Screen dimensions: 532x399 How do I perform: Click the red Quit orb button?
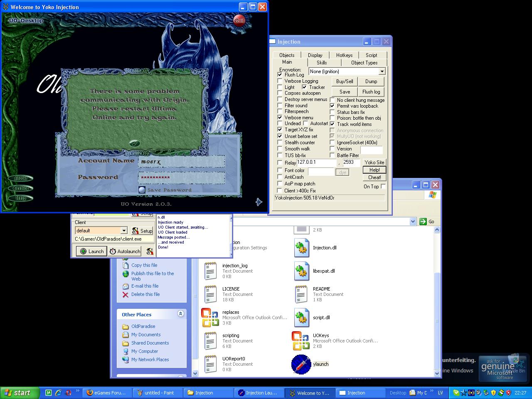click(x=239, y=20)
